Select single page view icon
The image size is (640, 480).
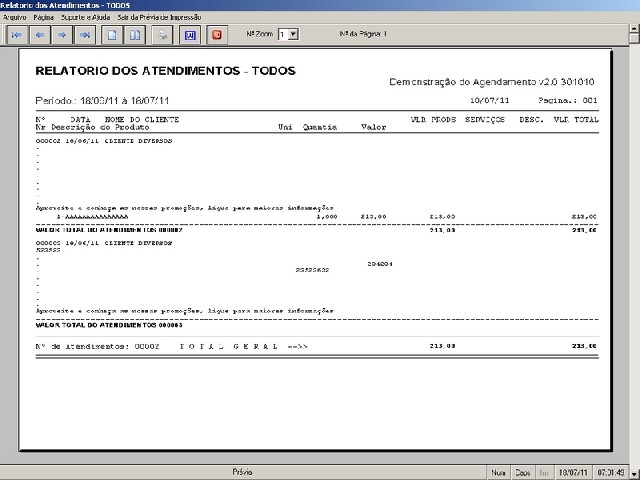click(x=112, y=35)
